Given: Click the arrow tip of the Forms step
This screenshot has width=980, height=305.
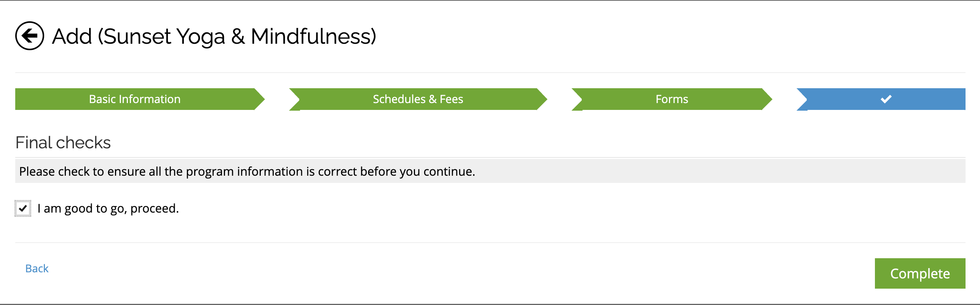Looking at the screenshot, I should click(x=767, y=99).
